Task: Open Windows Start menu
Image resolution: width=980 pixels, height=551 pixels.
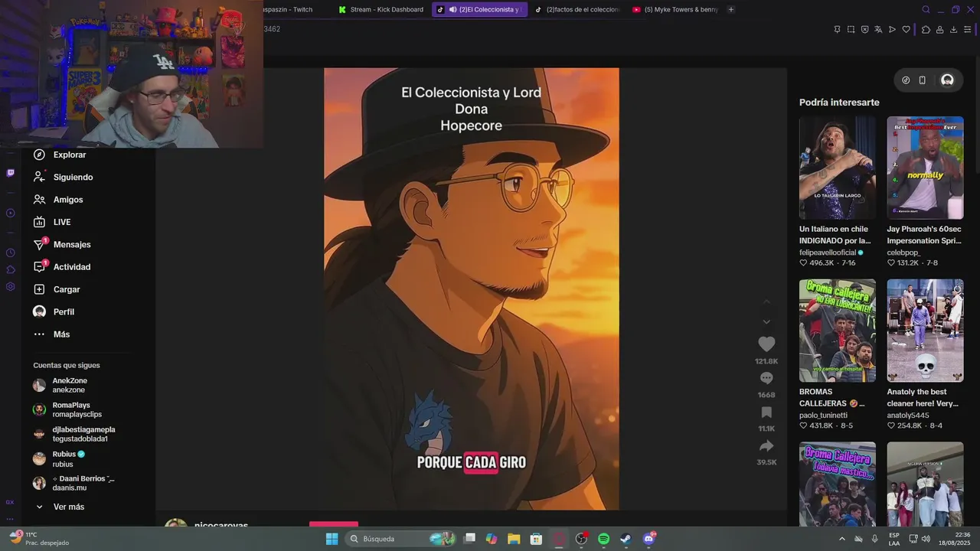Action: pos(332,539)
